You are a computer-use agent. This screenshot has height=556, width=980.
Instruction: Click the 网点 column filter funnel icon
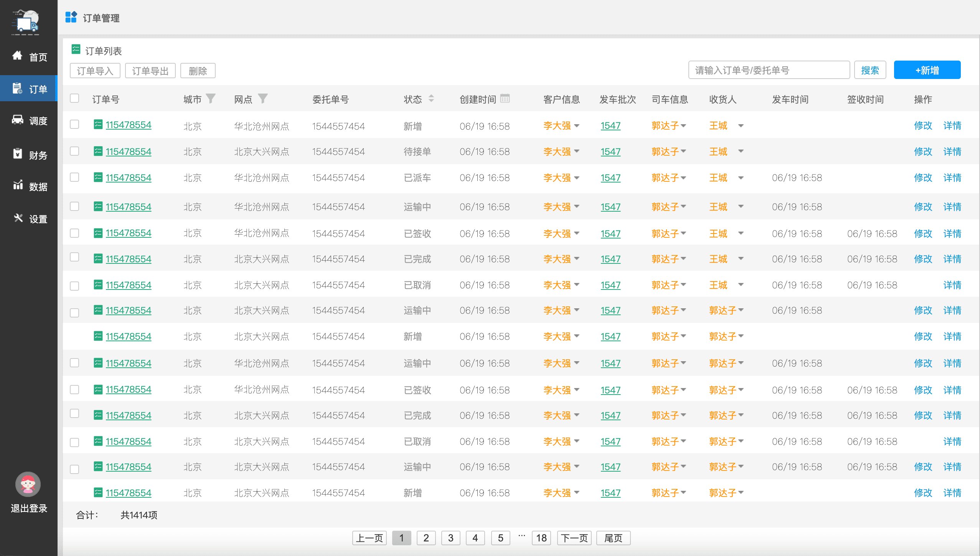(x=262, y=99)
